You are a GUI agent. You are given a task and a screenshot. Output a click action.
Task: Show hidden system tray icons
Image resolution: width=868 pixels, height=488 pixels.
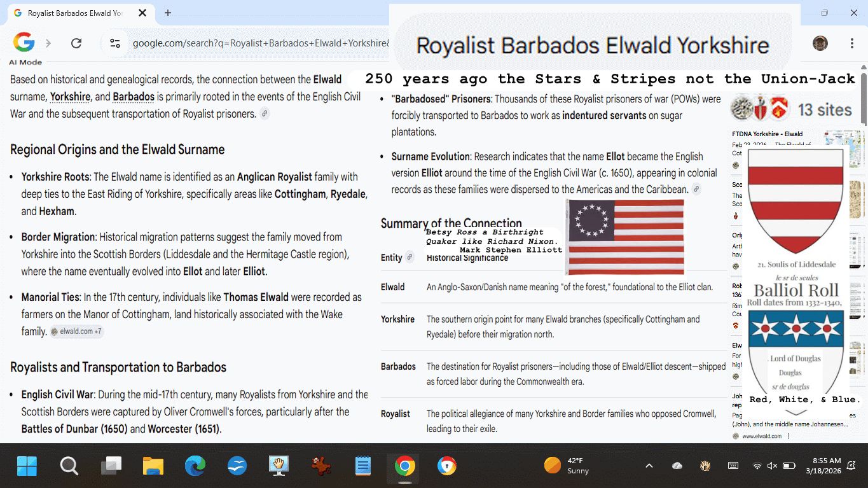(x=649, y=466)
